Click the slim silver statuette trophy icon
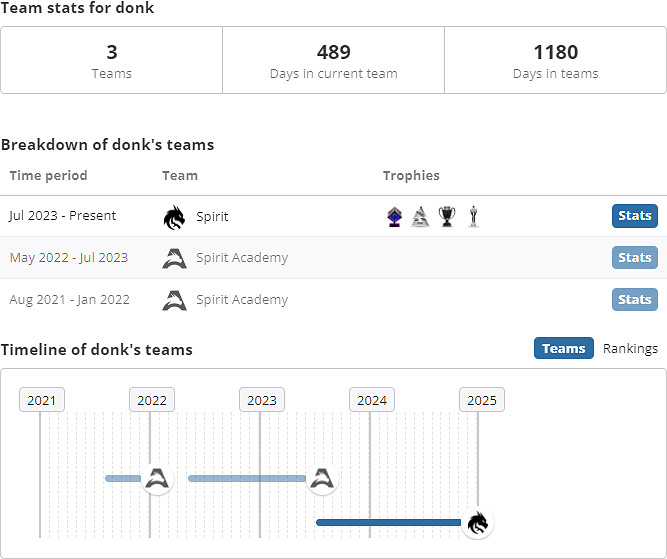This screenshot has width=667, height=559. pos(472,217)
